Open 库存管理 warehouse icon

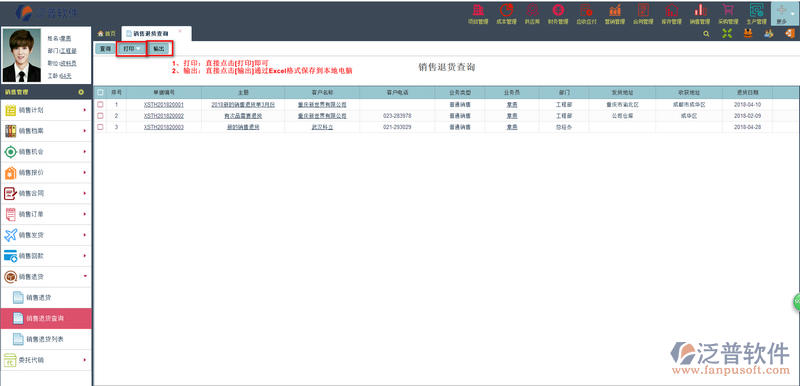671,10
